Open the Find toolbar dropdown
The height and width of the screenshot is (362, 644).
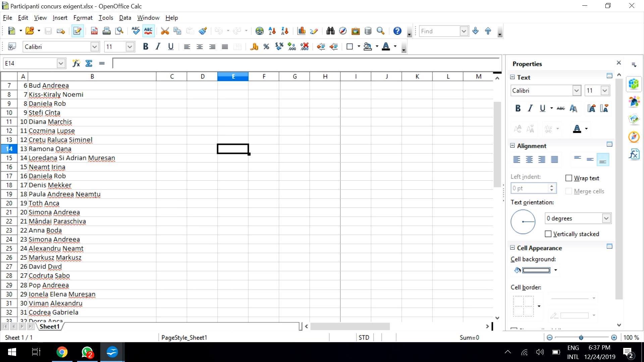pyautogui.click(x=464, y=31)
